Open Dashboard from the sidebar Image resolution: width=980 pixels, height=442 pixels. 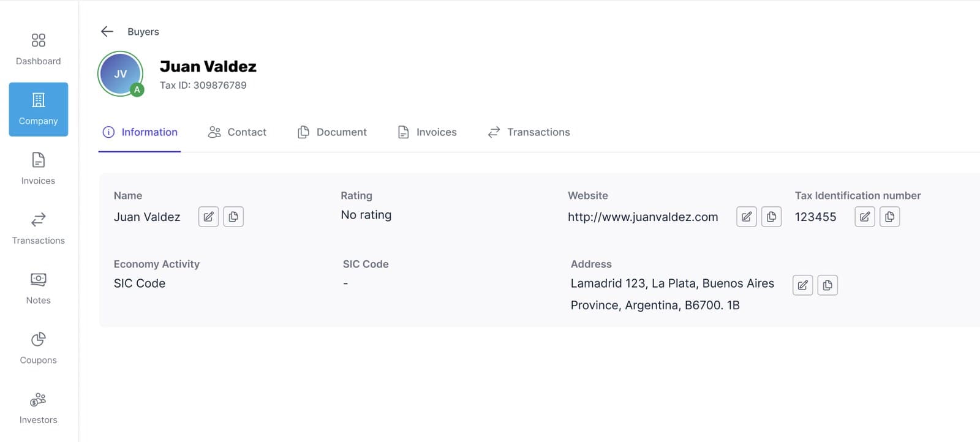pos(39,50)
